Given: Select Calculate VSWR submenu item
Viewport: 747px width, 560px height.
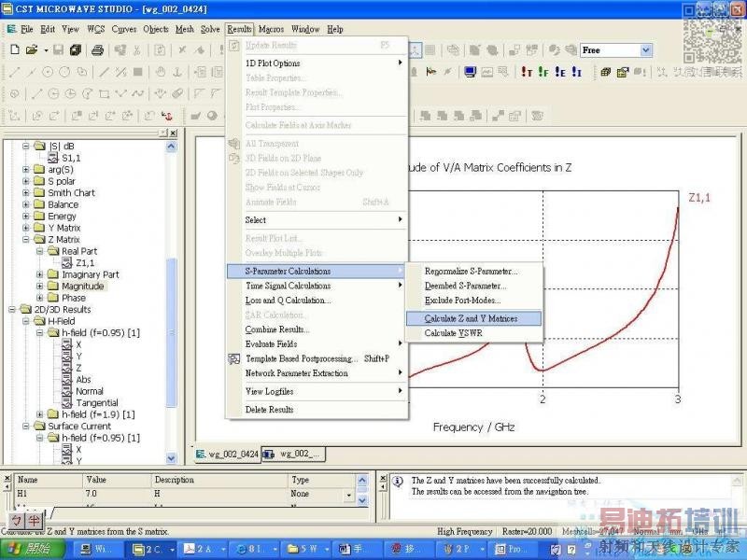Looking at the screenshot, I should click(473, 333).
